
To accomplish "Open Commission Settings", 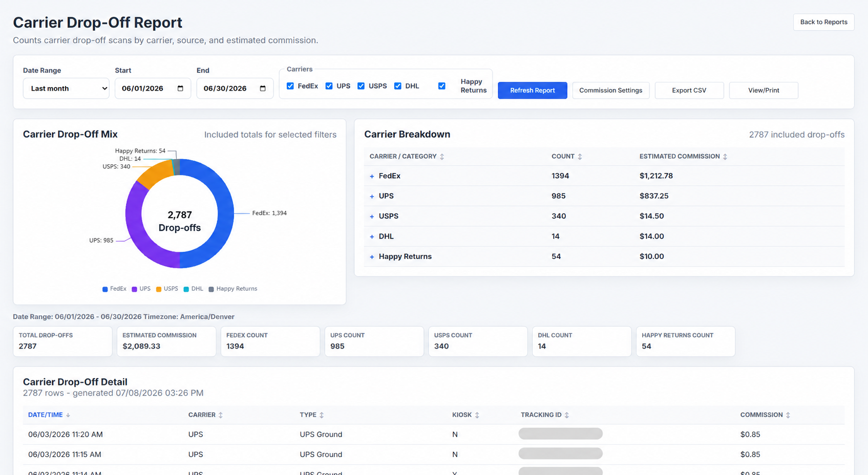I will [611, 91].
